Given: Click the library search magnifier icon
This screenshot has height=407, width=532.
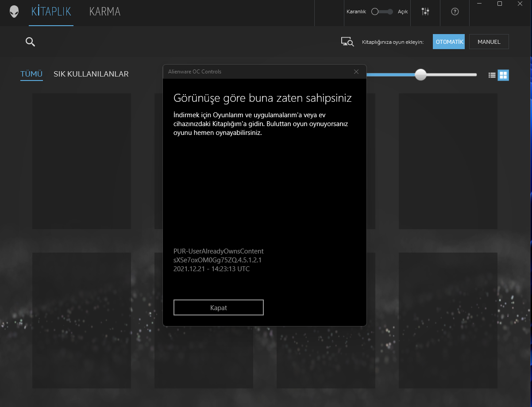Looking at the screenshot, I should pyautogui.click(x=30, y=42).
